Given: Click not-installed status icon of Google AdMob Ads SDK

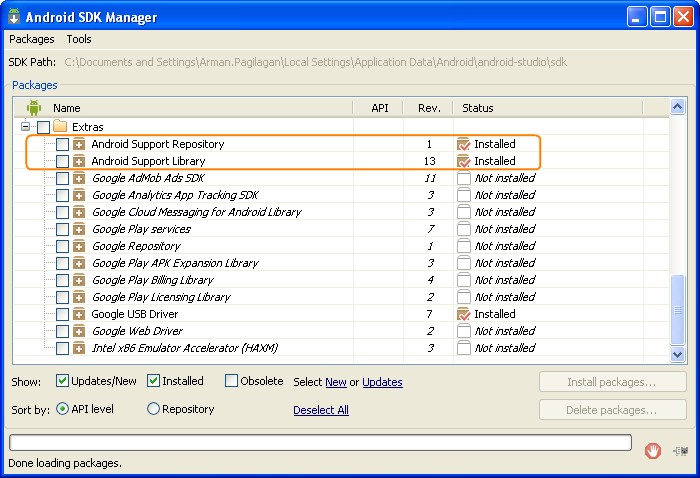Looking at the screenshot, I should tap(464, 178).
